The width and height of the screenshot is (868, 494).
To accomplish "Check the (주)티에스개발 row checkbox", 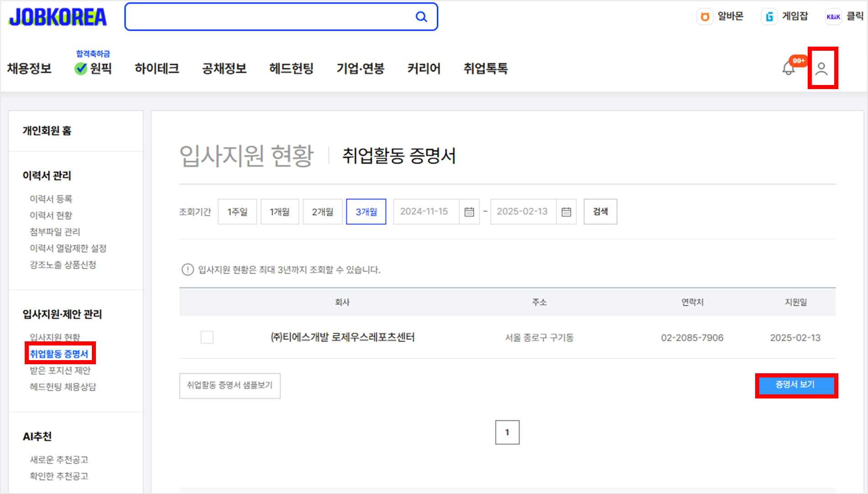I will tap(207, 337).
